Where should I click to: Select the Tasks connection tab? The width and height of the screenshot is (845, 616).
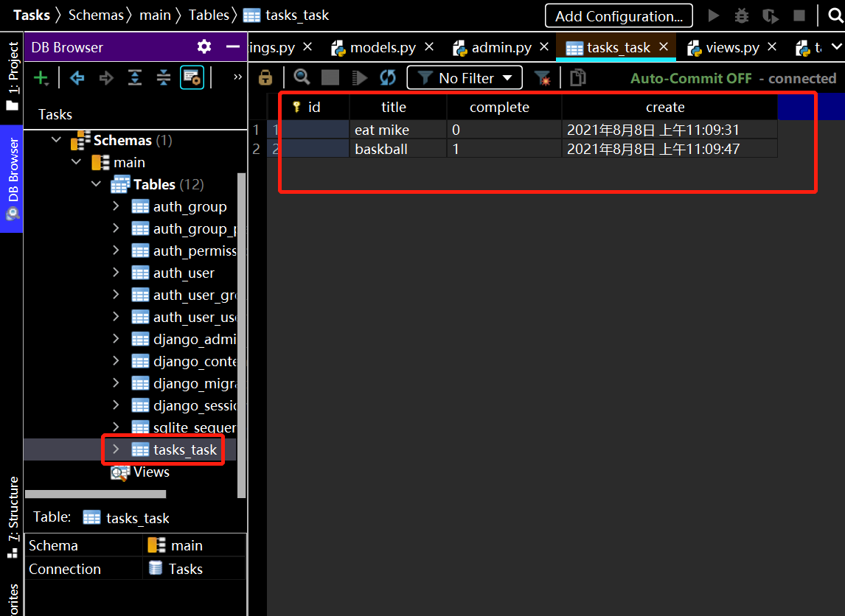(x=55, y=115)
